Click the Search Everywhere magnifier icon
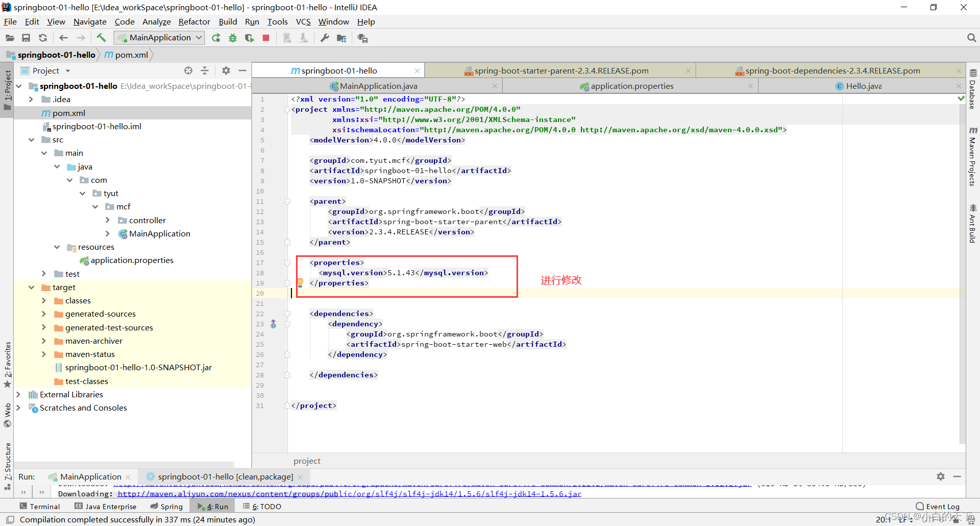The height and width of the screenshot is (526, 980). pos(971,38)
